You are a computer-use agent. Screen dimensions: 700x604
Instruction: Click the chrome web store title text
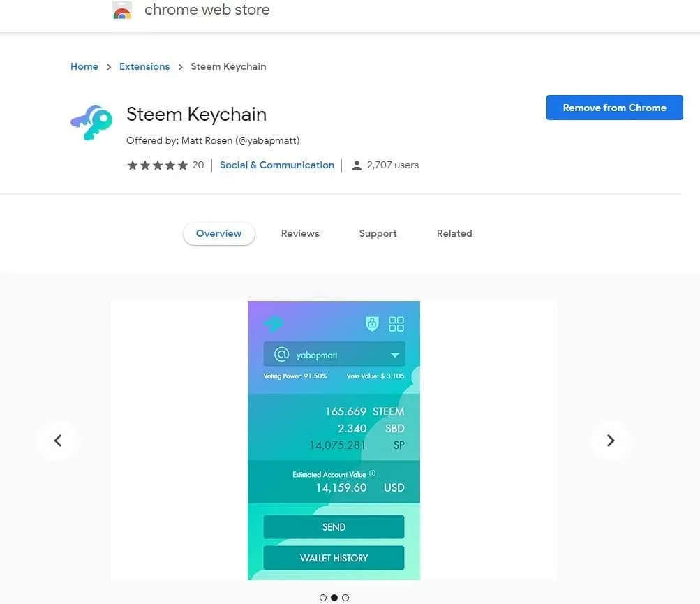pos(207,10)
